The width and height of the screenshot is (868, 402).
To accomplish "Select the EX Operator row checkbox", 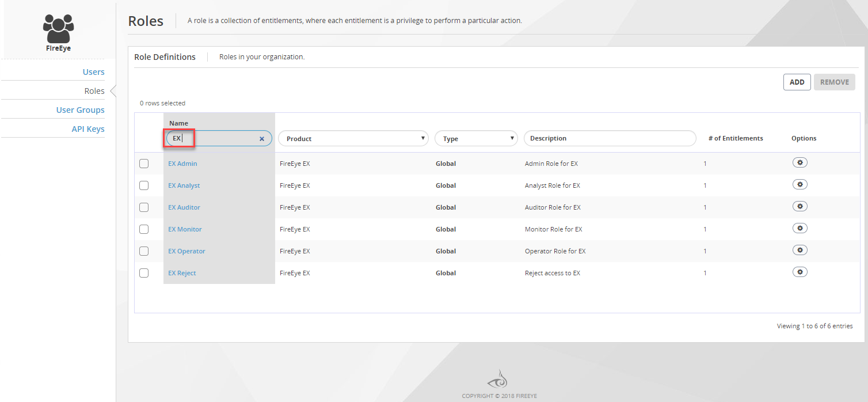I will pos(144,251).
